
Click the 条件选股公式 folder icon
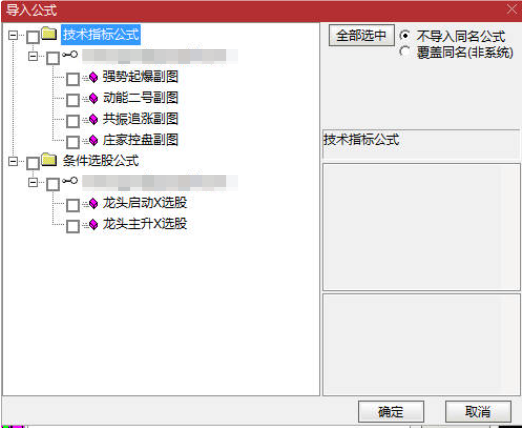49,159
